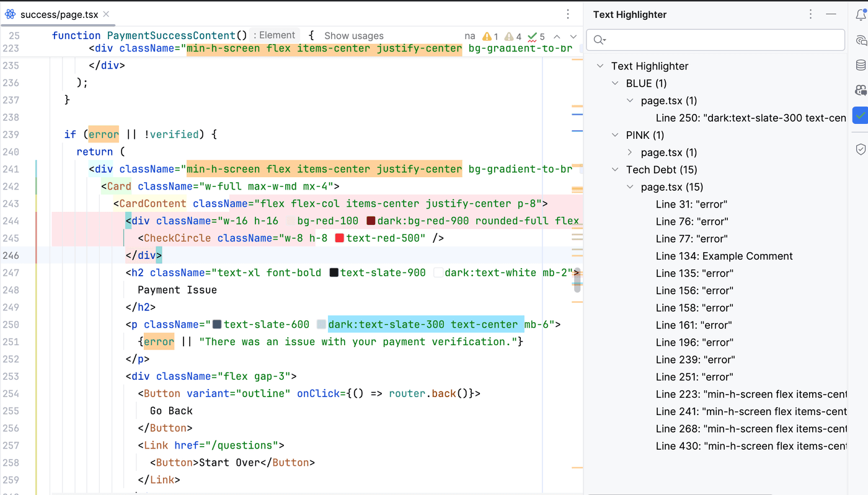Select the Line 77 "error" entry
Image resolution: width=868 pixels, height=495 pixels.
pyautogui.click(x=692, y=239)
